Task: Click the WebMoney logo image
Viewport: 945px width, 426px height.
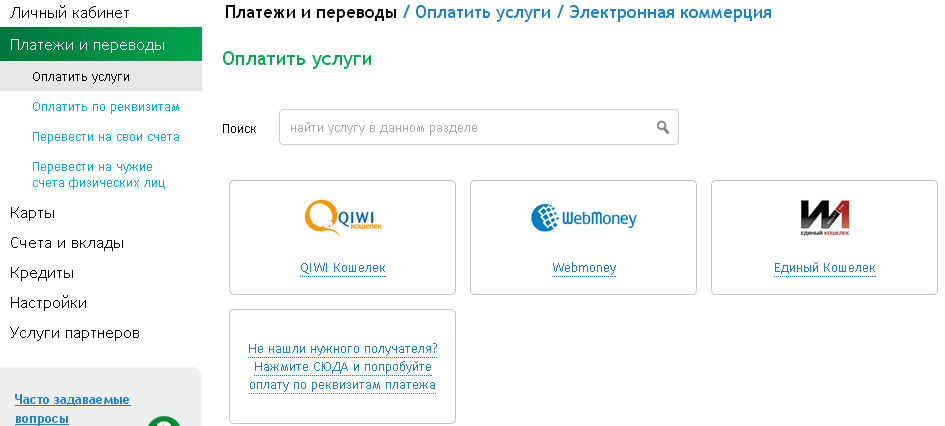Action: tap(583, 218)
